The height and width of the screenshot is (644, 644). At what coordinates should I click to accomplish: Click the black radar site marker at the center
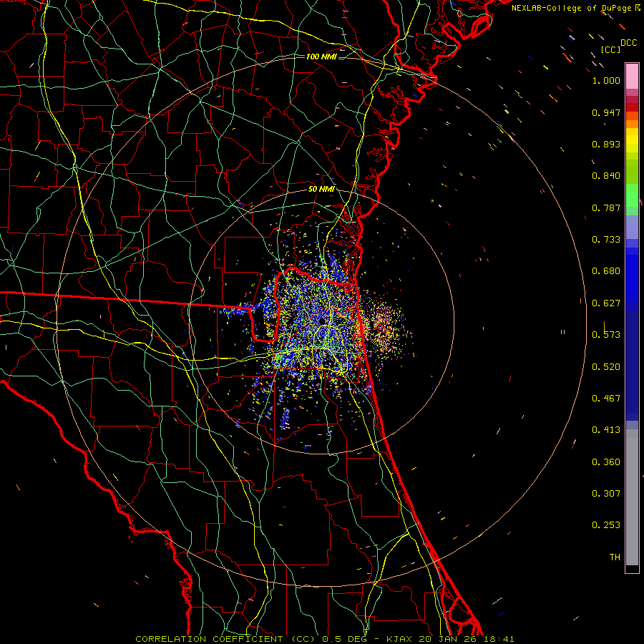click(323, 321)
